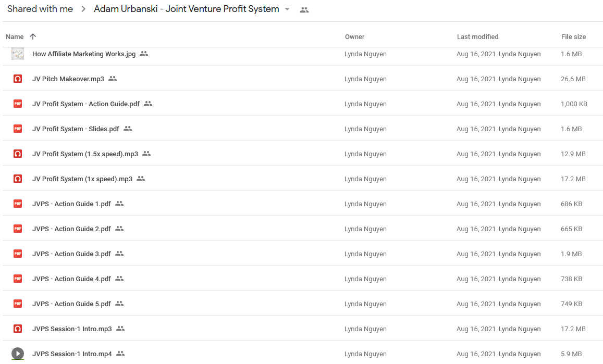Select JVPS - Action Guide 2.pdf name
603x364 pixels.
coord(71,229)
